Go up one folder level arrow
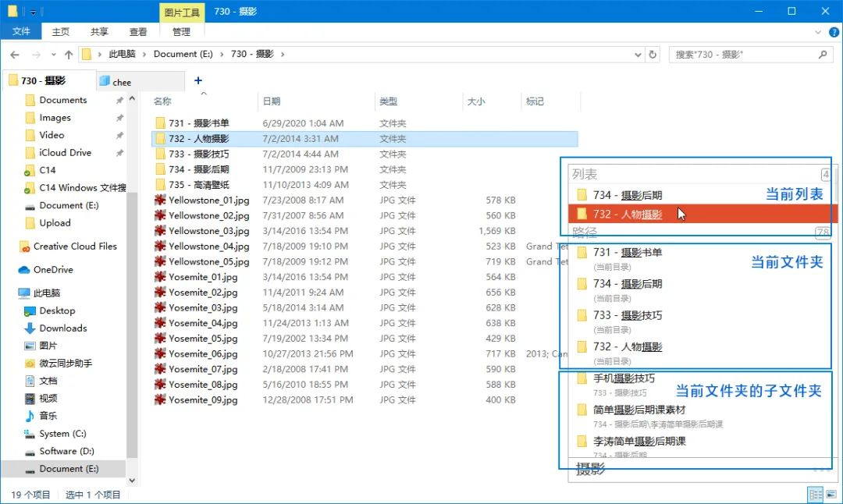The image size is (843, 504). point(69,55)
